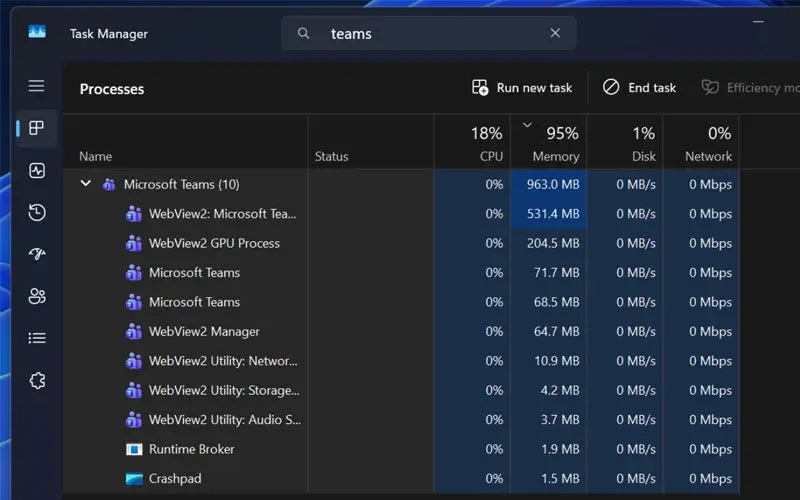Image resolution: width=800 pixels, height=500 pixels.
Task: Click the Crashpad process icon
Action: pos(134,479)
